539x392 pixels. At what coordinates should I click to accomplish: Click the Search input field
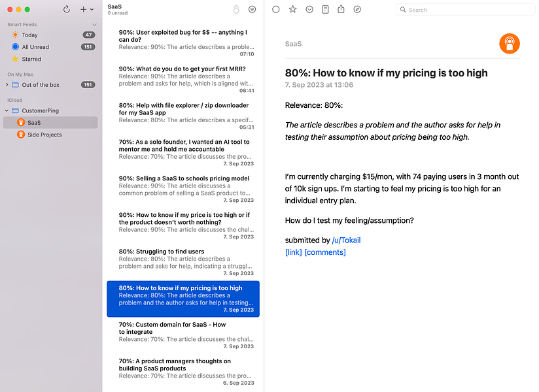466,10
